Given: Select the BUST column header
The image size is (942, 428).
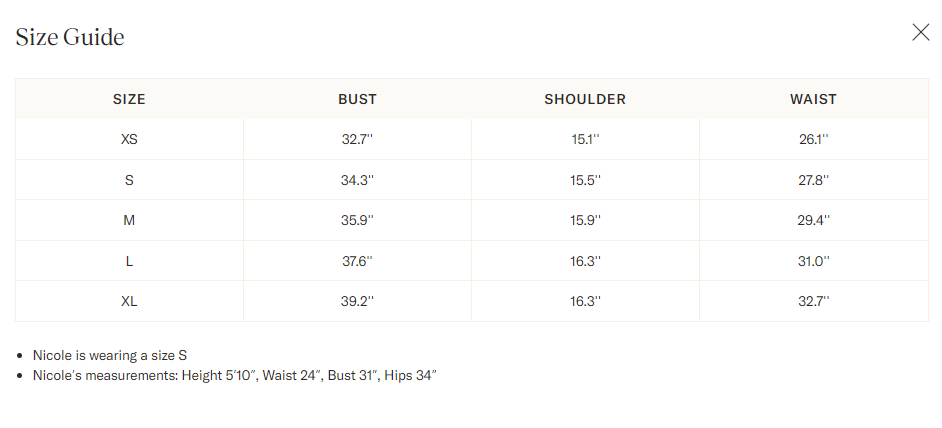Looking at the screenshot, I should click(x=357, y=99).
